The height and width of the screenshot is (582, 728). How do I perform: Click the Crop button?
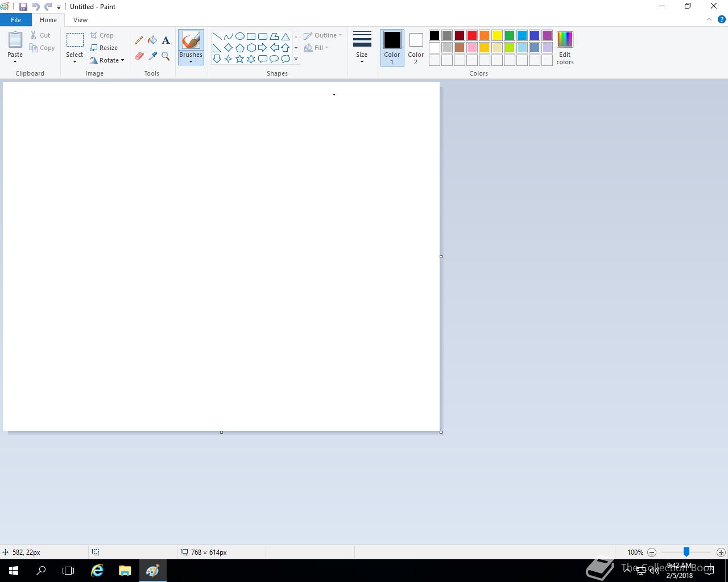(102, 35)
